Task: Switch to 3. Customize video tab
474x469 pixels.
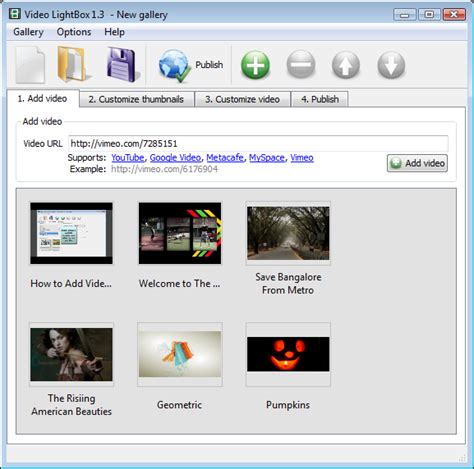Action: point(242,99)
